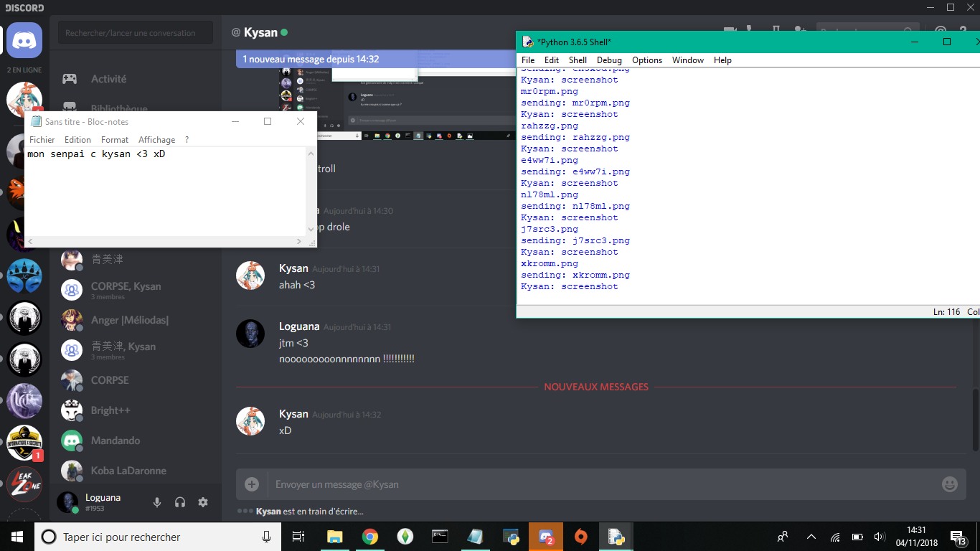
Task: Open Affichage menu in Bloc-notes
Action: coord(156,140)
